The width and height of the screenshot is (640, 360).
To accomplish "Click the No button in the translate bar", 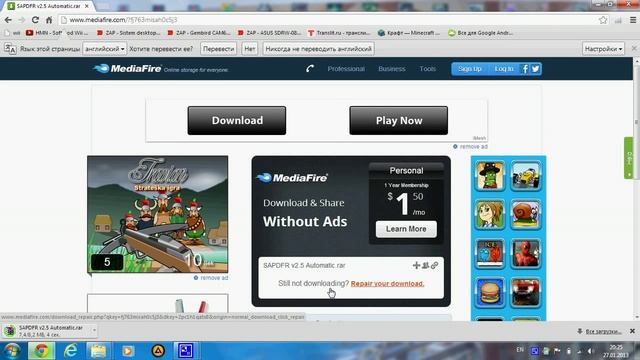I will [x=250, y=49].
